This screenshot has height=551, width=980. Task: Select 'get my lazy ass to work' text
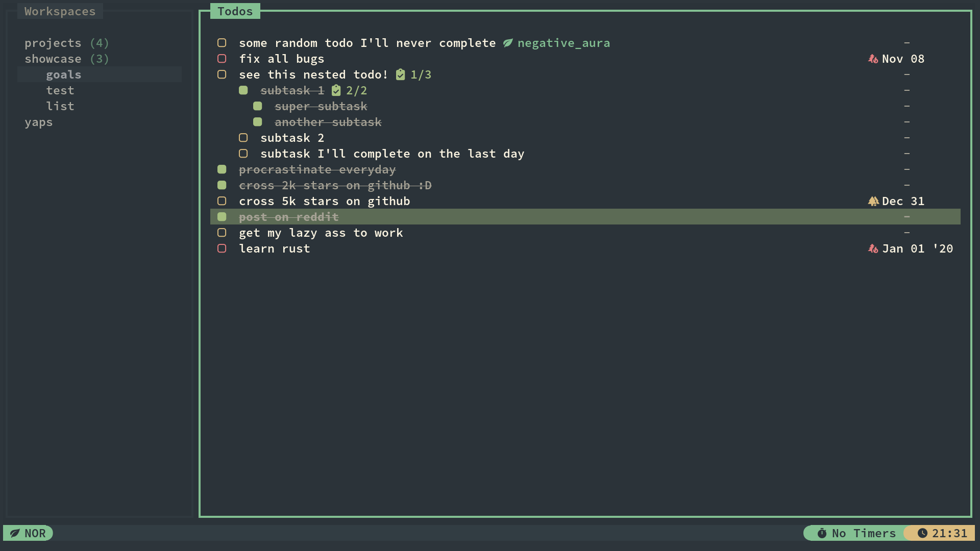click(x=321, y=233)
